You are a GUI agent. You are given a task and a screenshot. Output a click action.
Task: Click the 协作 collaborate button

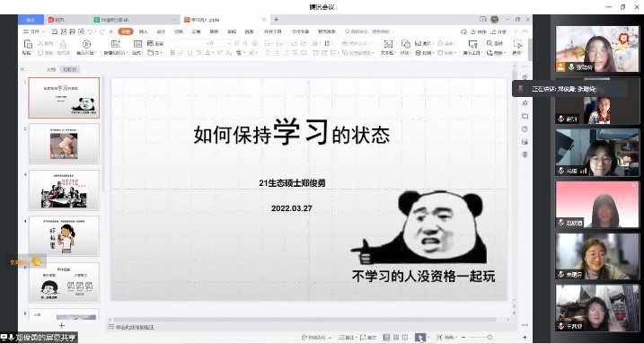click(479, 31)
